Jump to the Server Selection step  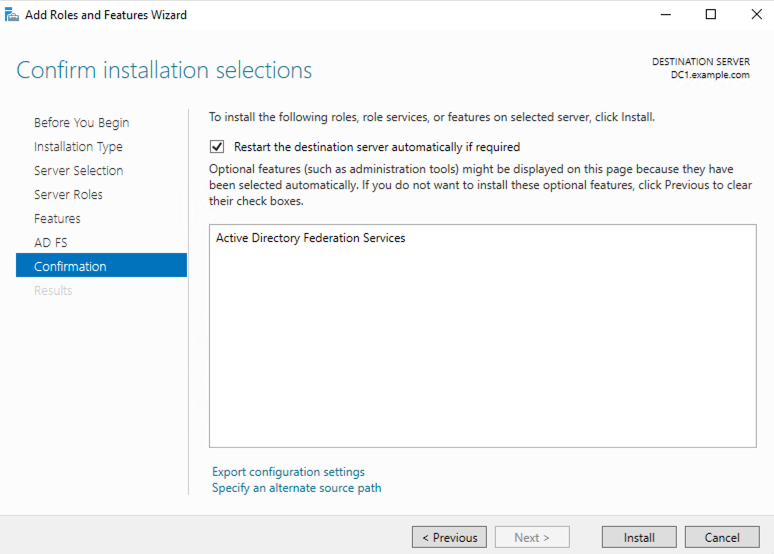pos(78,170)
